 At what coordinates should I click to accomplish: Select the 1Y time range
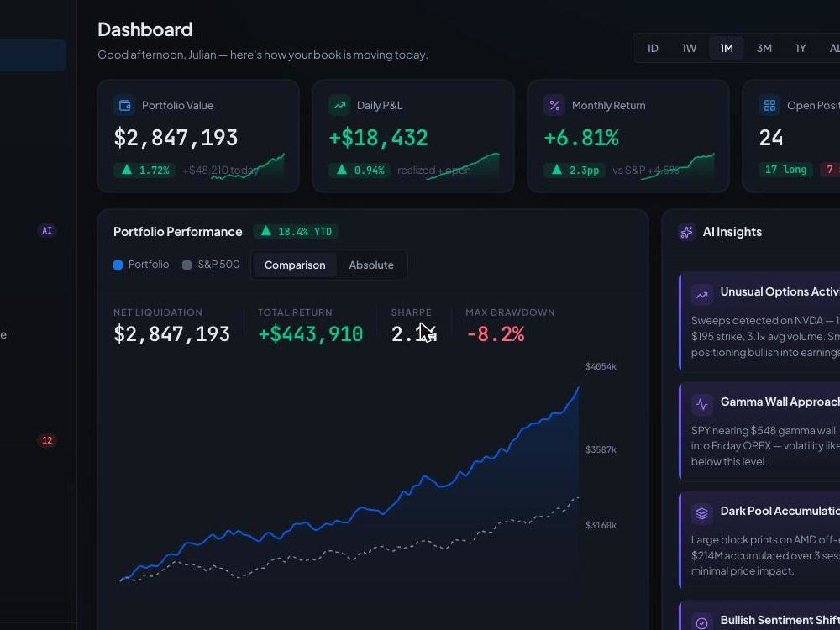tap(801, 48)
